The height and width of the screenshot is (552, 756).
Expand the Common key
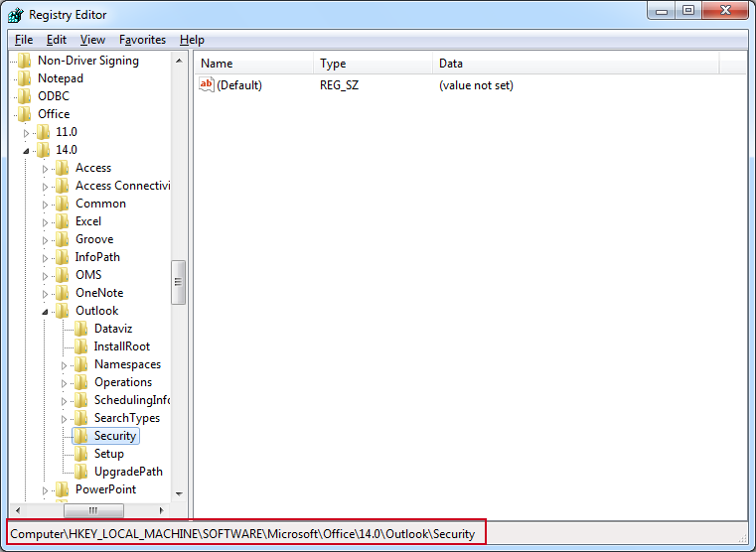coord(46,205)
